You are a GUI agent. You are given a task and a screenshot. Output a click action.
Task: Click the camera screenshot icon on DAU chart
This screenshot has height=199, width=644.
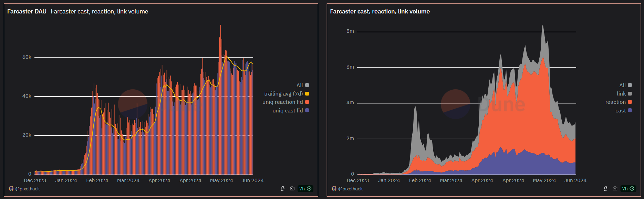coord(292,189)
